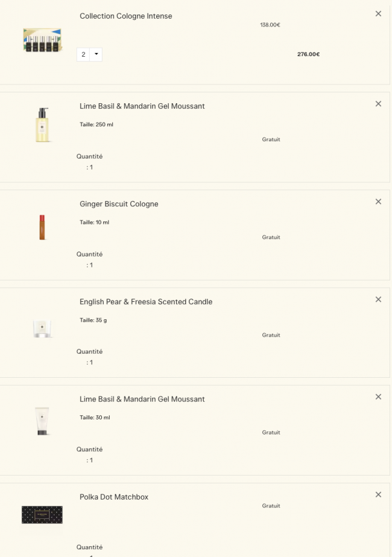Image resolution: width=392 pixels, height=557 pixels.
Task: Open first Lime Basil & Mandarin Gel Moussant link
Action: (x=142, y=106)
